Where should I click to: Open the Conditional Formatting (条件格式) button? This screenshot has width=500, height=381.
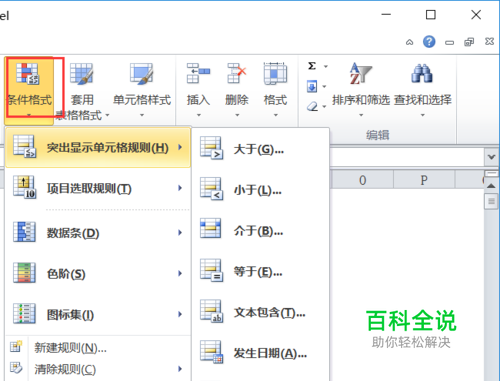(x=29, y=90)
